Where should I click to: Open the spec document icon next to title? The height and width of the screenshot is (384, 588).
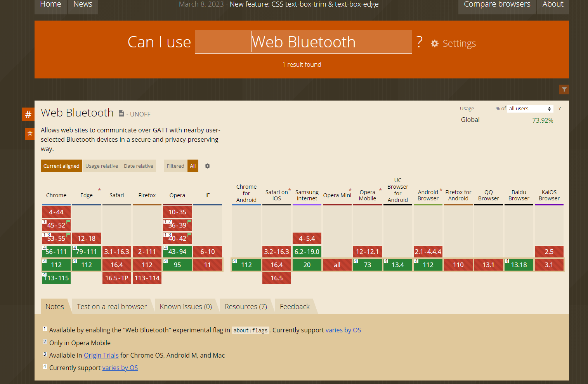pyautogui.click(x=121, y=113)
